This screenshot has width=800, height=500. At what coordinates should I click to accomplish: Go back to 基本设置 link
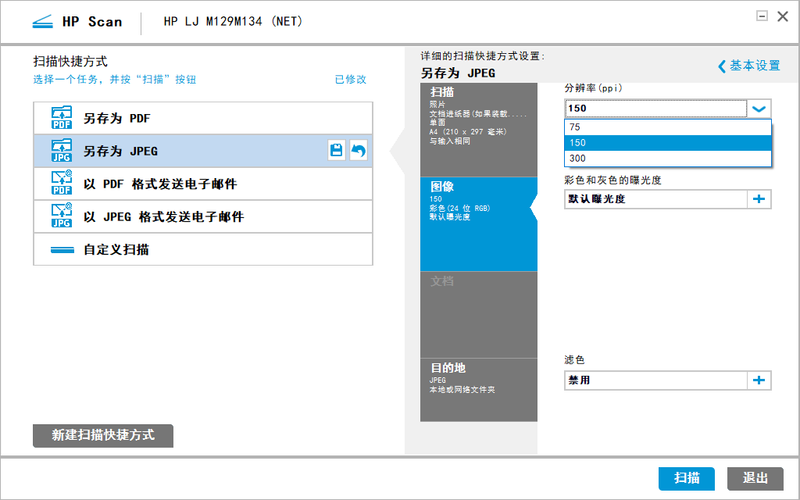coord(749,66)
